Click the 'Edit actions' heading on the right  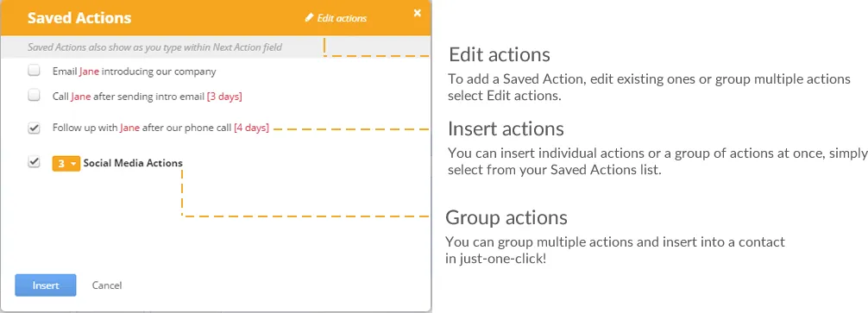500,54
